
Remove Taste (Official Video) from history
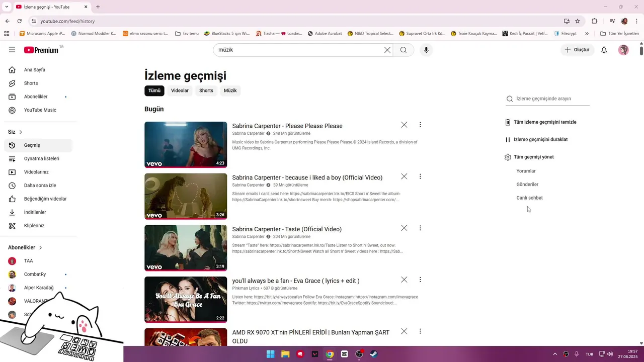click(404, 228)
